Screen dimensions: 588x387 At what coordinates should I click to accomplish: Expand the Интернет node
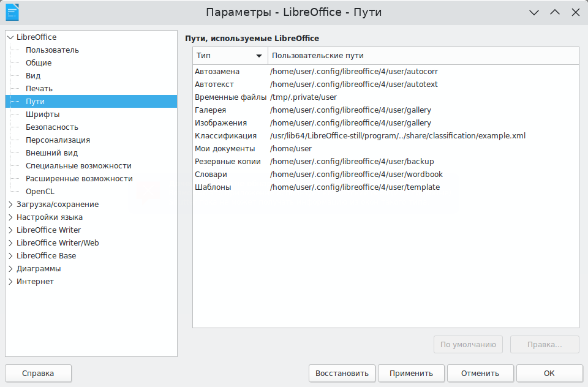[10, 281]
